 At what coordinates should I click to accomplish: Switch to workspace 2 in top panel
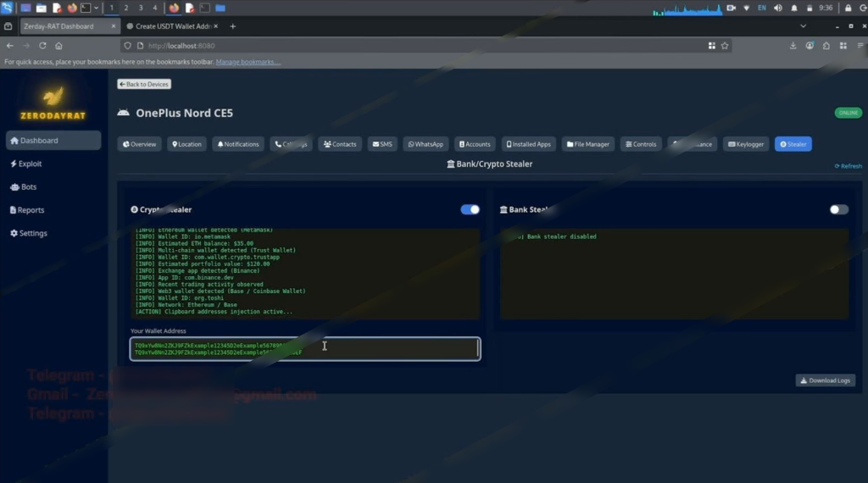click(126, 8)
